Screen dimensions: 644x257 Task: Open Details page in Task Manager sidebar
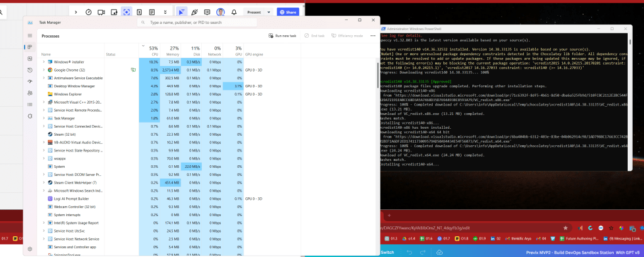point(30,105)
